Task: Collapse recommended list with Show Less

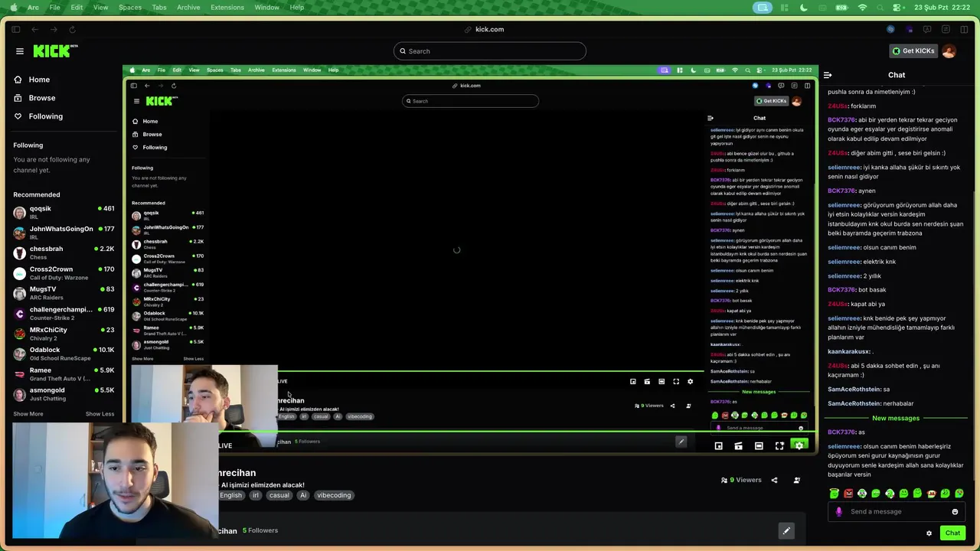Action: (100, 414)
